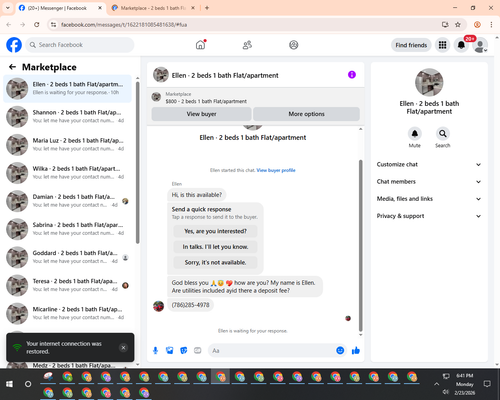Click the large Ellen listing thumbnail in right panel

coord(429,82)
